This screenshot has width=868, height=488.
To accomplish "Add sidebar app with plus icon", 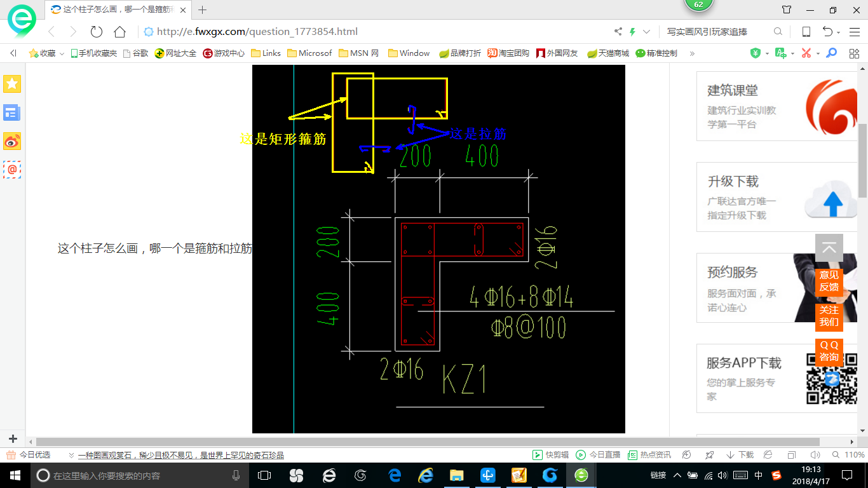I will [13, 438].
